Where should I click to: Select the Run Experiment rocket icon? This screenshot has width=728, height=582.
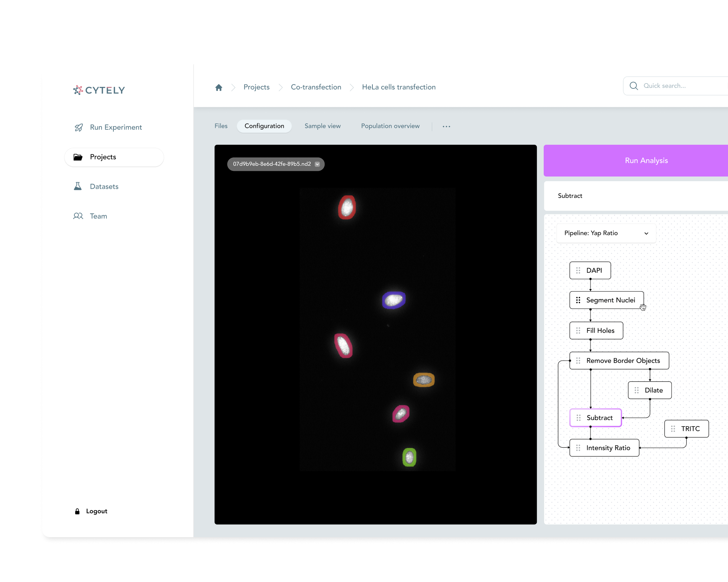click(x=79, y=127)
